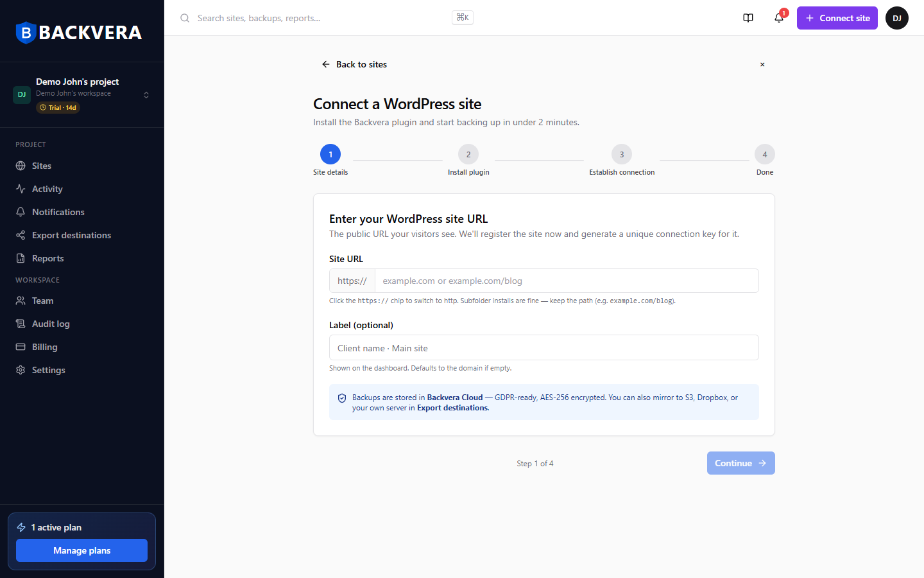This screenshot has height=578, width=924.
Task: Open the Export destinations link in banner
Action: (x=452, y=408)
